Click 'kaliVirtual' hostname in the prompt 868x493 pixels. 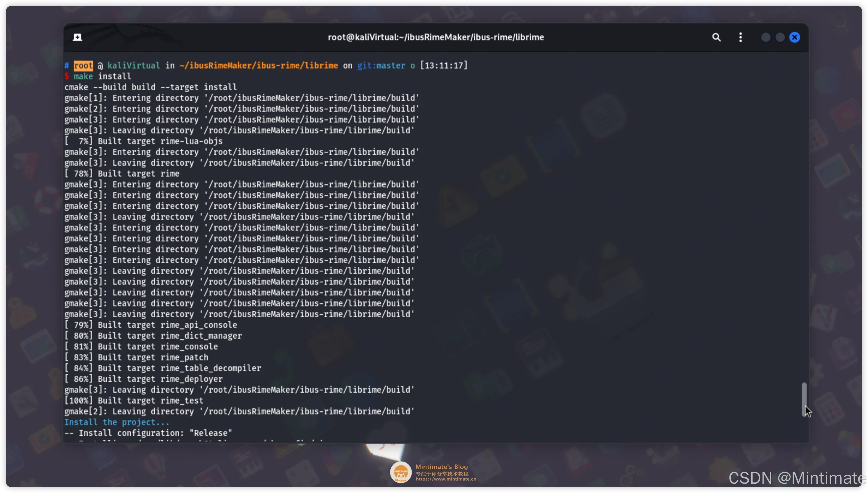pos(133,65)
